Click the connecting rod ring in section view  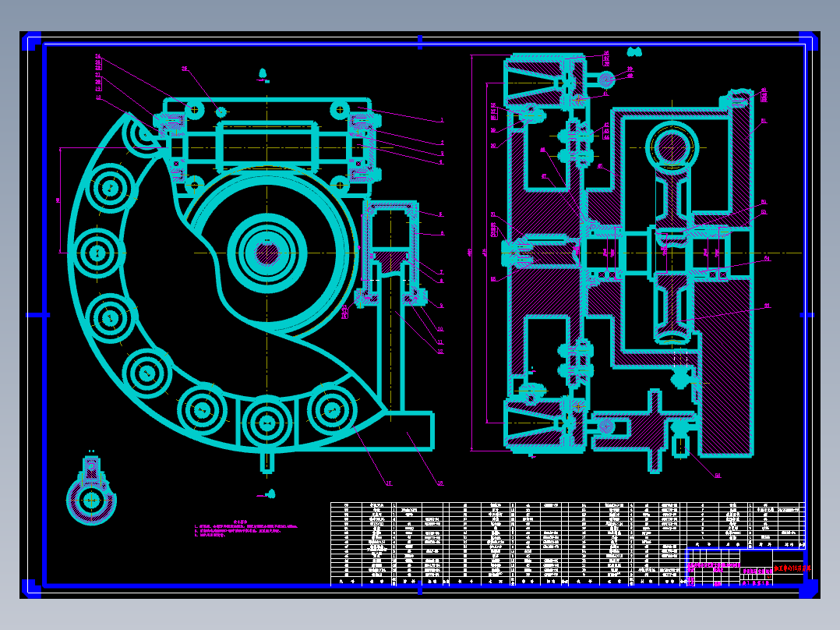coord(672,147)
